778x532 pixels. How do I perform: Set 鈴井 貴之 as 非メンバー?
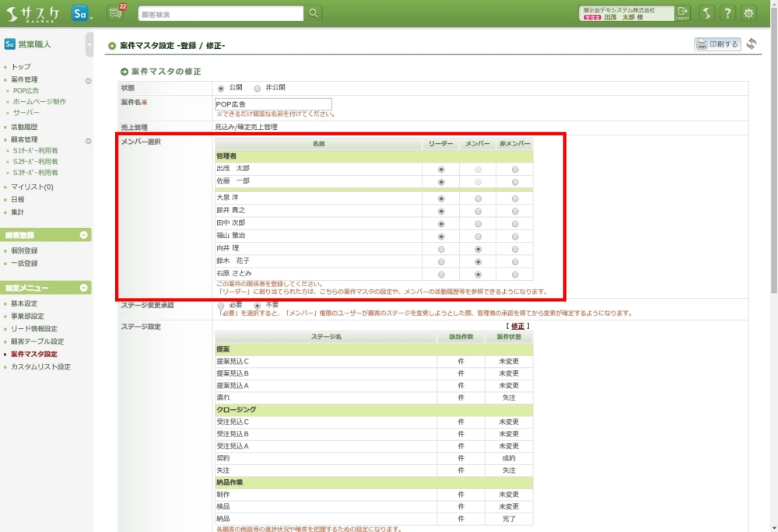pos(515,212)
